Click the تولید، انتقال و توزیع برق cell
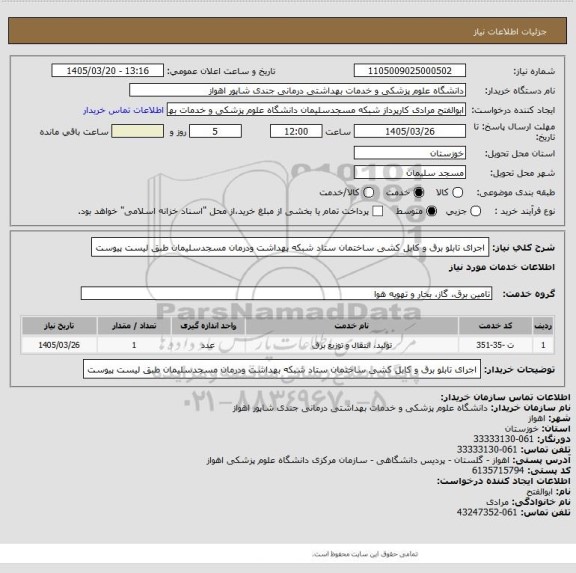 (352, 345)
